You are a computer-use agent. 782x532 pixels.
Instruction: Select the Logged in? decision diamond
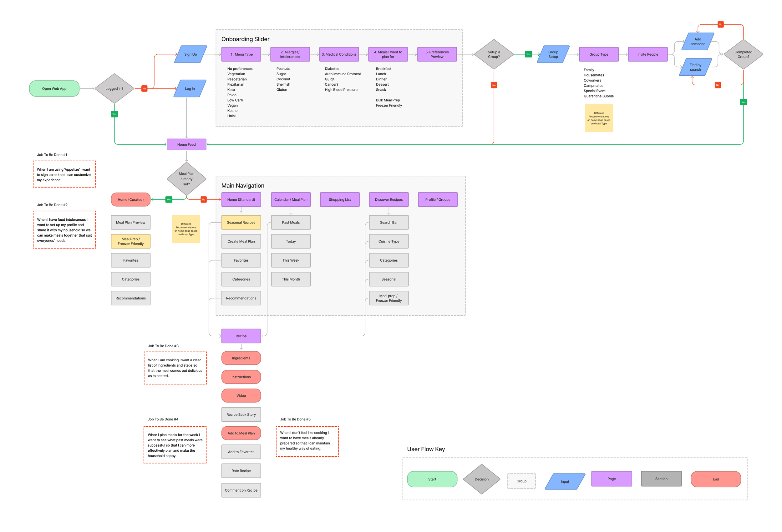tap(114, 88)
